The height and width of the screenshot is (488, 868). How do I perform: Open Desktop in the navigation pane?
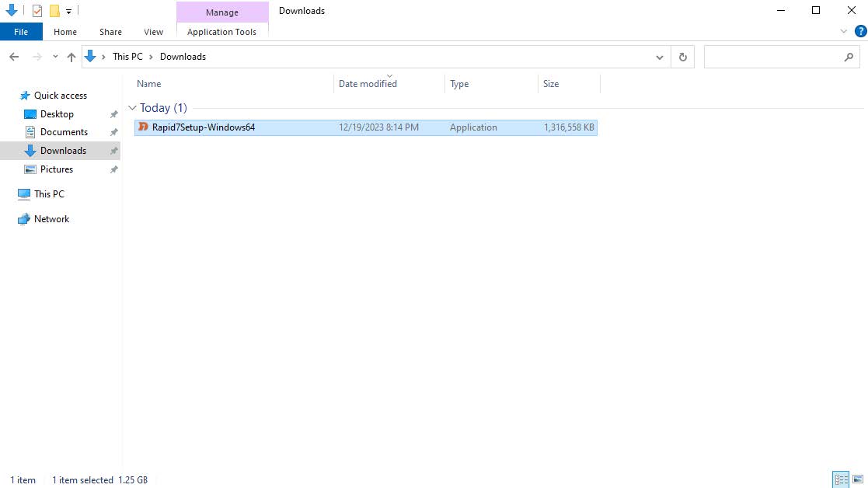(x=57, y=114)
